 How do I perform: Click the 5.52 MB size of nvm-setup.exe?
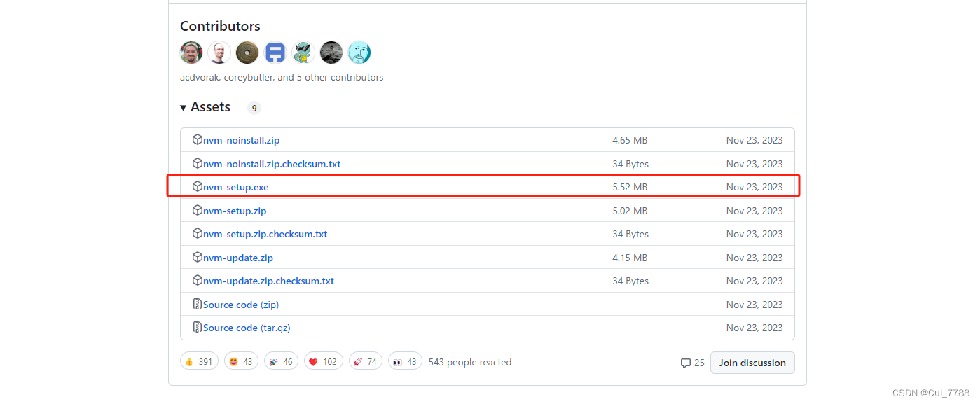pyautogui.click(x=630, y=187)
